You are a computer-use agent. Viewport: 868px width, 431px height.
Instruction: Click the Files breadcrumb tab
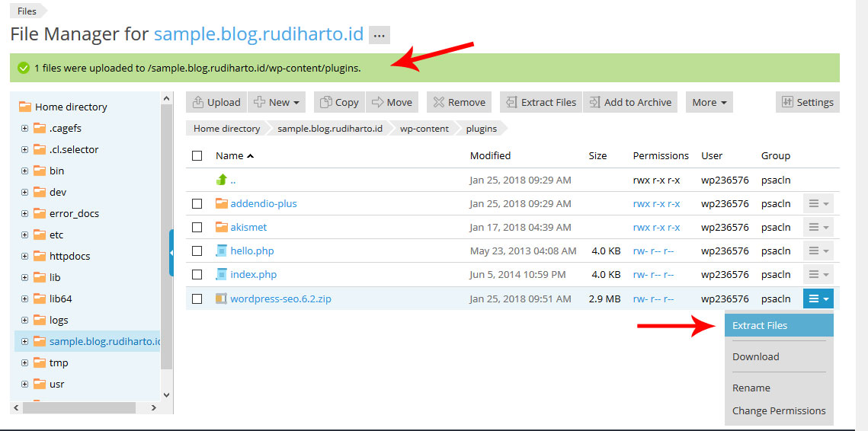[27, 11]
